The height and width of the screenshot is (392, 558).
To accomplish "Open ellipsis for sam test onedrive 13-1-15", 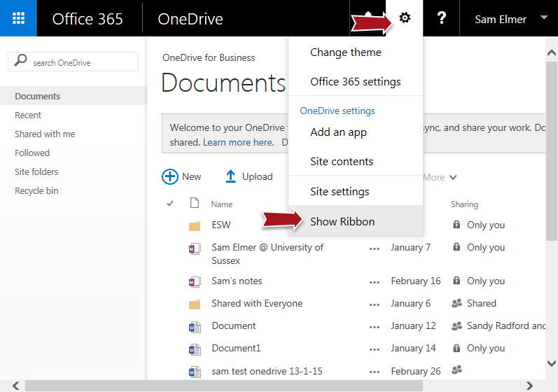I will pyautogui.click(x=375, y=372).
